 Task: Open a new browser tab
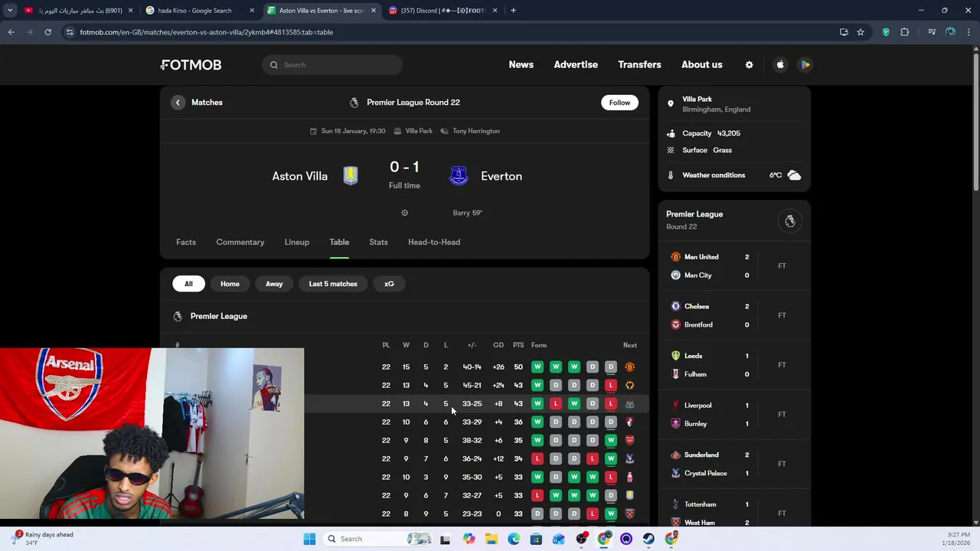513,11
